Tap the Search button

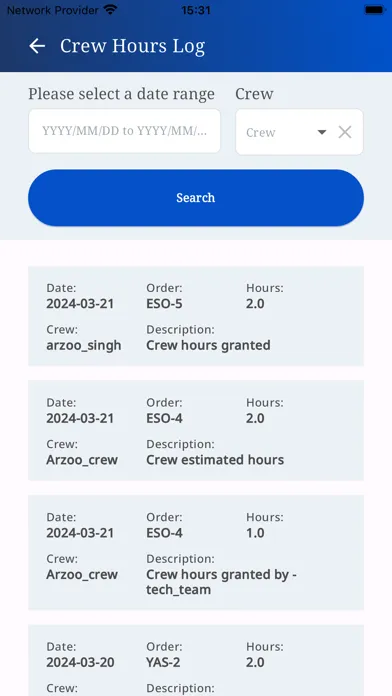click(196, 198)
